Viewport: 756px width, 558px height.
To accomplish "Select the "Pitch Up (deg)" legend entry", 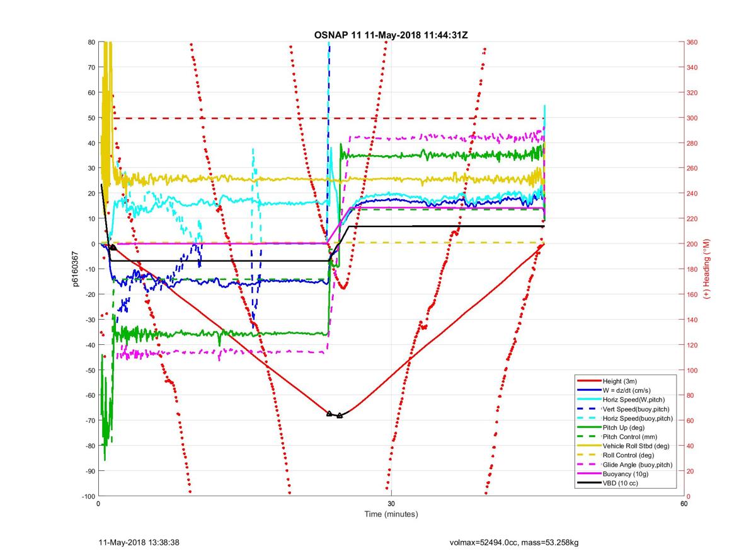I will pyautogui.click(x=624, y=427).
